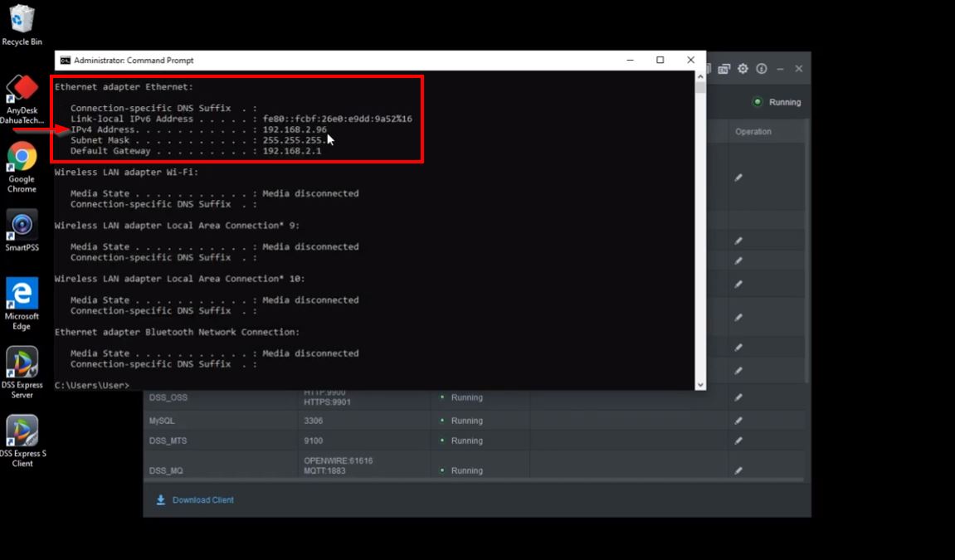Open Google Chrome from the desktop
Screen dimensions: 955x560
tap(22, 167)
